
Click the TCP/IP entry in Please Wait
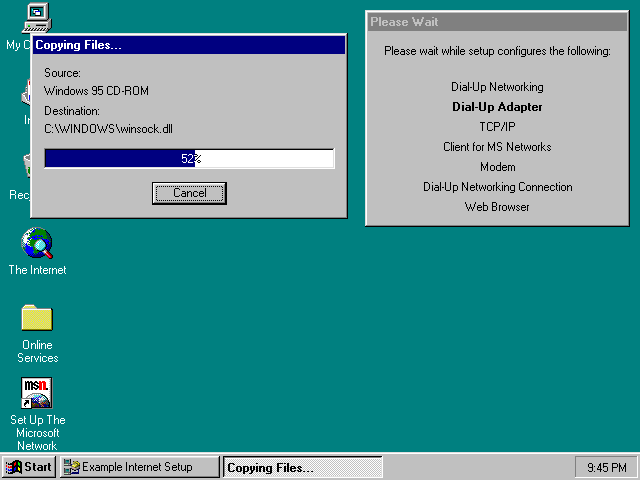click(x=497, y=127)
